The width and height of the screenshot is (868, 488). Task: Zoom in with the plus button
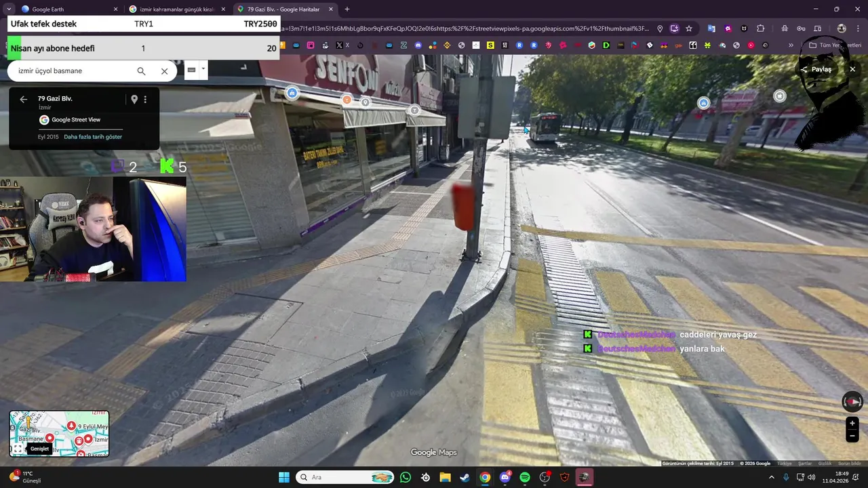click(852, 424)
